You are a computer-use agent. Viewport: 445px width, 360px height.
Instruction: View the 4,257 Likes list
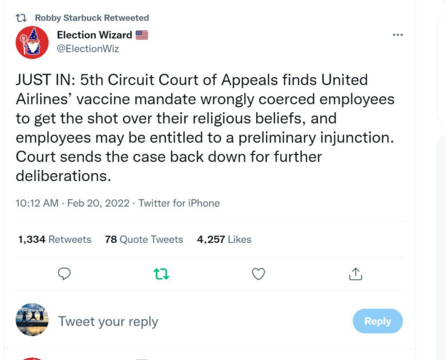click(224, 239)
